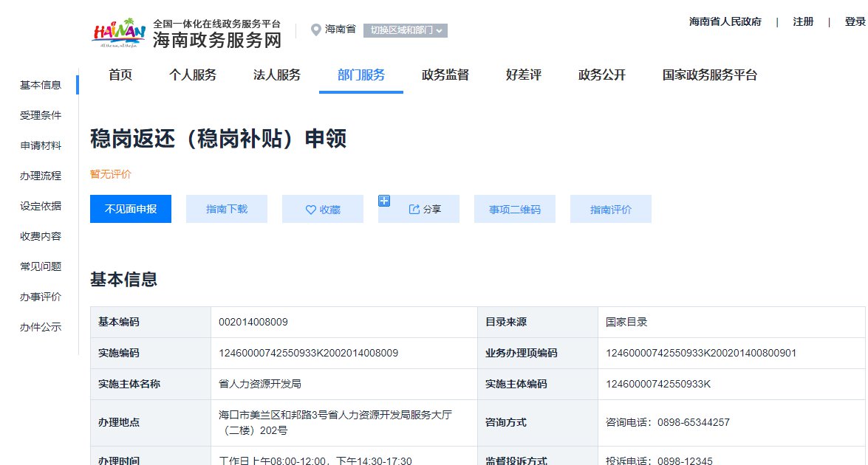
Task: Open the 切换区域和部门 dropdown
Action: coord(406,30)
